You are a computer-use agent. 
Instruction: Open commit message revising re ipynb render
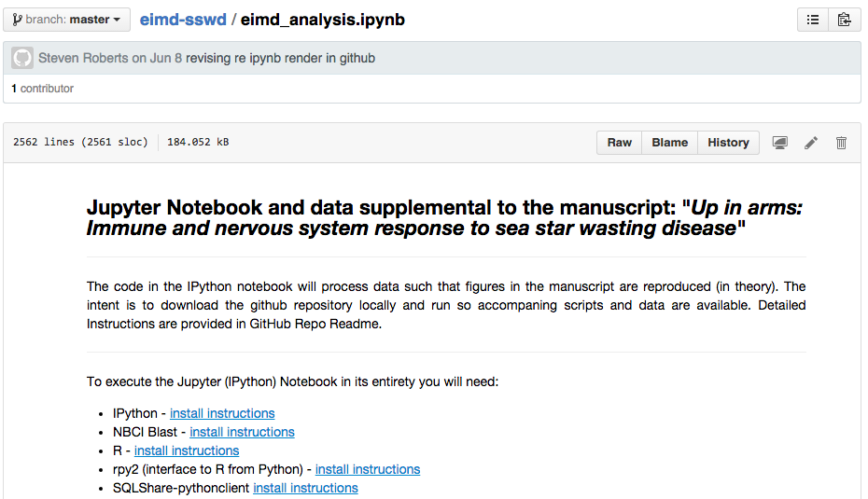coord(280,58)
